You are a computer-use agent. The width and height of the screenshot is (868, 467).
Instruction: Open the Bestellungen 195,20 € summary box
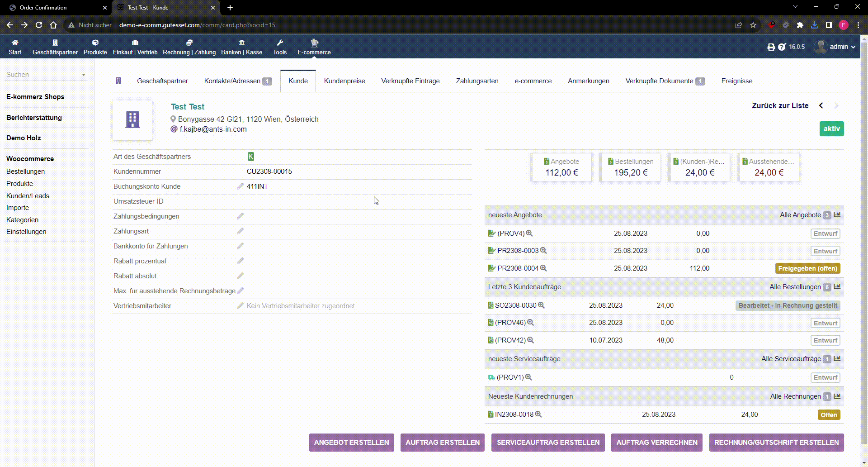tap(631, 167)
